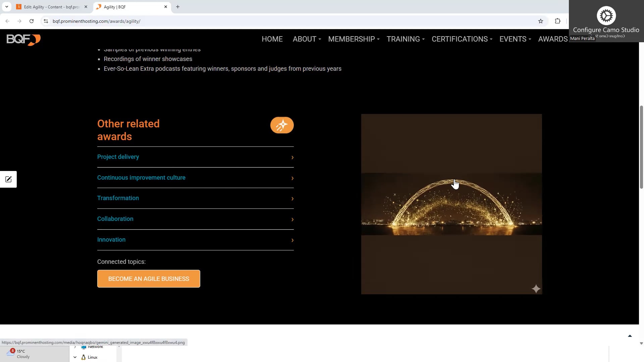Open the tab search dropdown arrow
The image size is (644, 362).
pos(6,7)
